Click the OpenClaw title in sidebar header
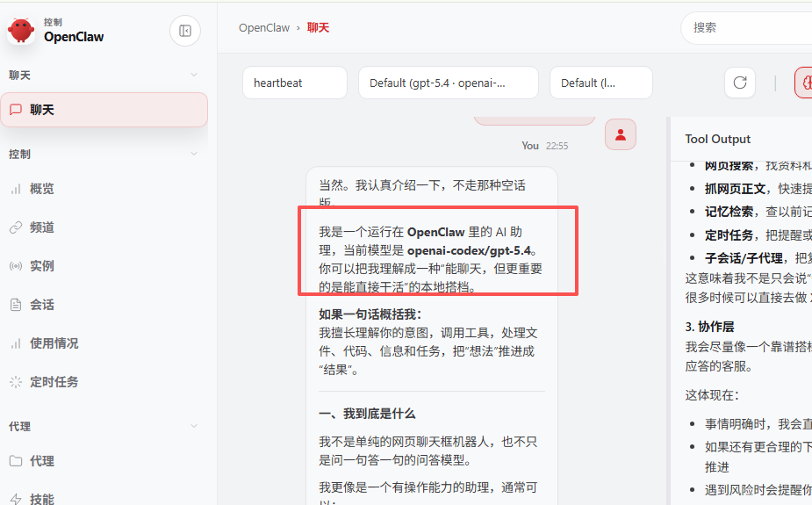Image resolution: width=812 pixels, height=505 pixels. [74, 37]
